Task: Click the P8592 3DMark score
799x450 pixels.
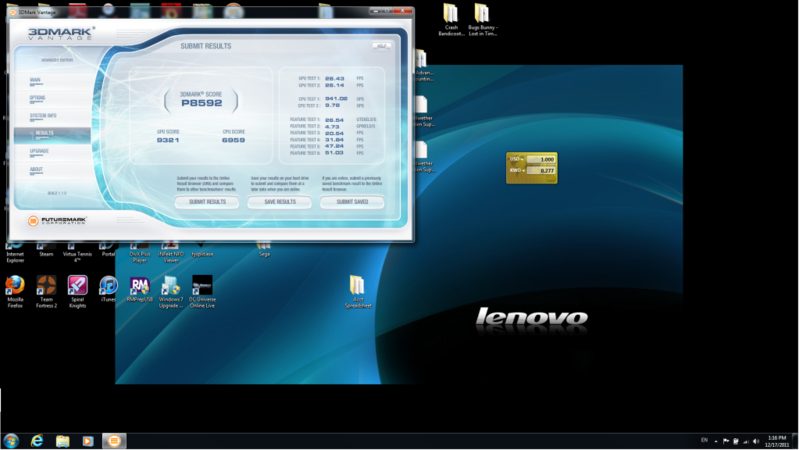Action: [x=201, y=103]
